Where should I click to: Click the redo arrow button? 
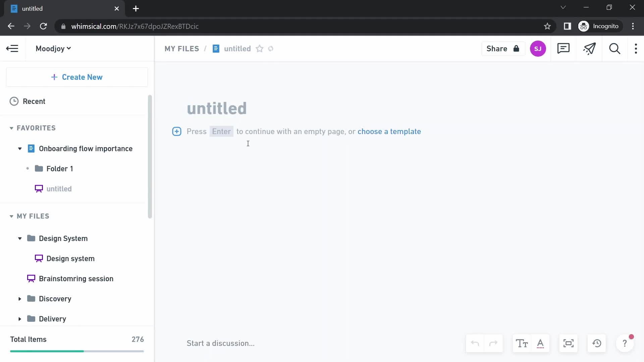(493, 343)
